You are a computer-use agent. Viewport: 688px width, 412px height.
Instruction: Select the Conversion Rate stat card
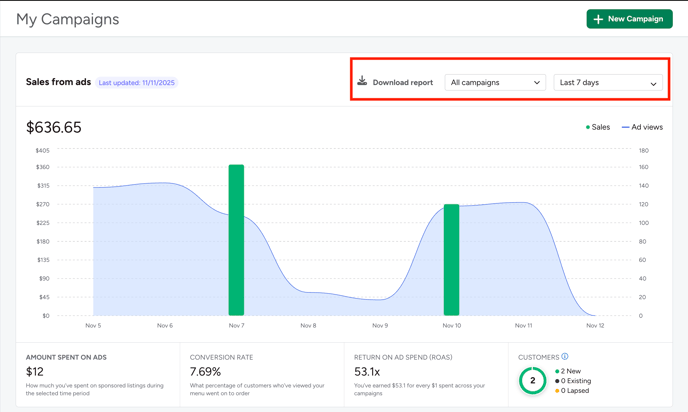click(x=260, y=375)
